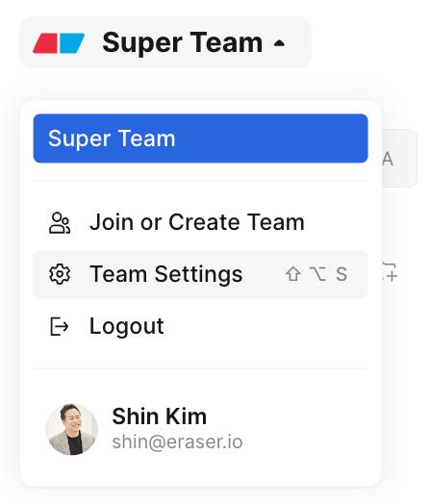The height and width of the screenshot is (504, 429).
Task: Click the Shin Kim name label
Action: coord(159,416)
